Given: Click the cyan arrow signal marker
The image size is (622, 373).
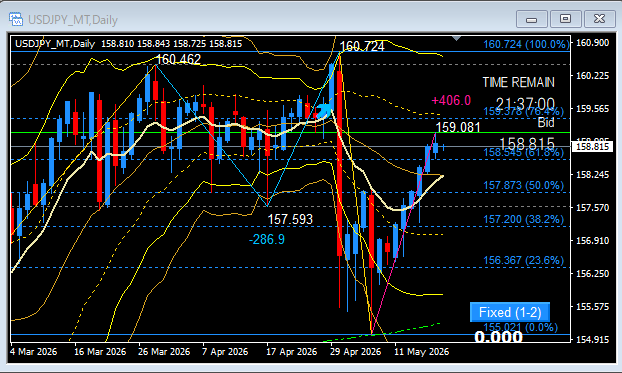Looking at the screenshot, I should [x=324, y=111].
